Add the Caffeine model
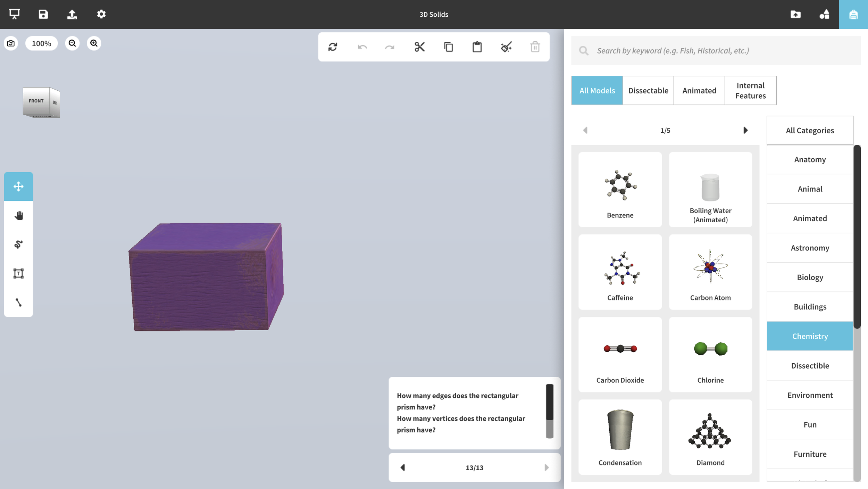Screen dimensions: 868x489 tap(620, 272)
